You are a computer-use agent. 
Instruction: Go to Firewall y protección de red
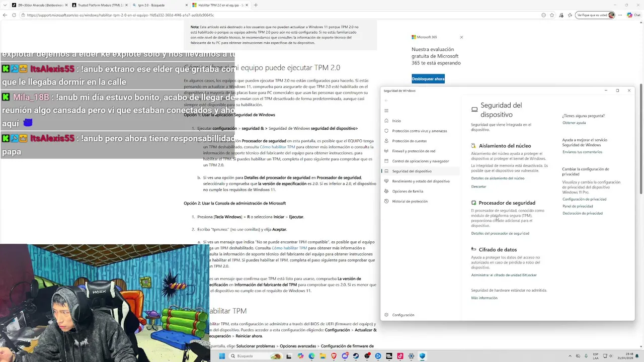coord(414,151)
